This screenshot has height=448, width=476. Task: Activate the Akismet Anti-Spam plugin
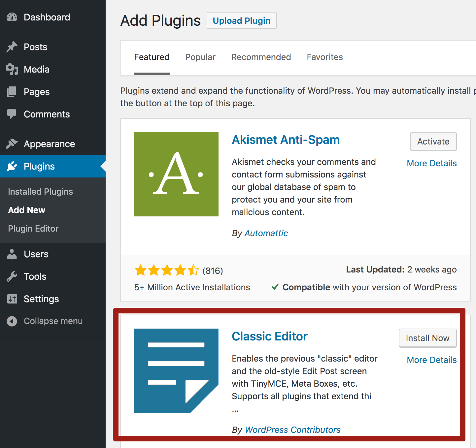tap(433, 142)
